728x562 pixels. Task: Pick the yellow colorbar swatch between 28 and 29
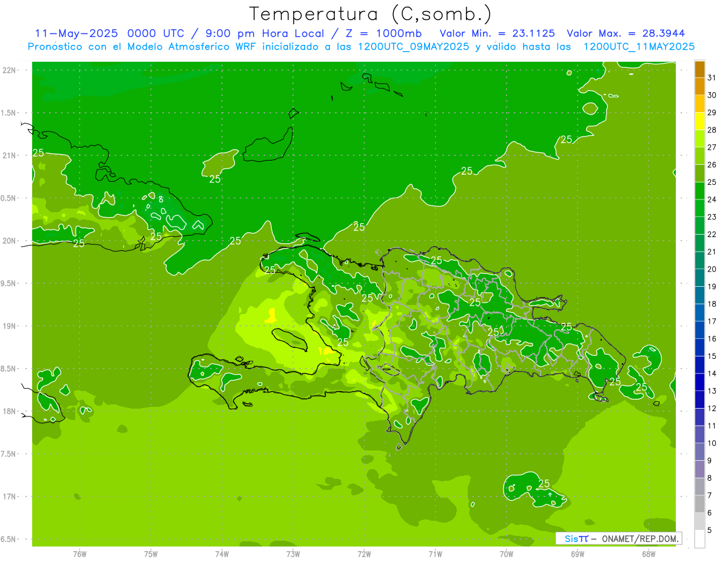699,121
